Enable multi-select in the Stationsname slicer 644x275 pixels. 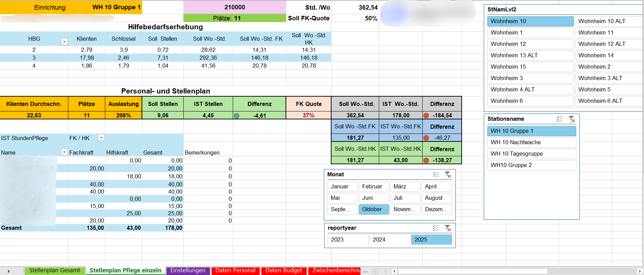click(x=560, y=119)
